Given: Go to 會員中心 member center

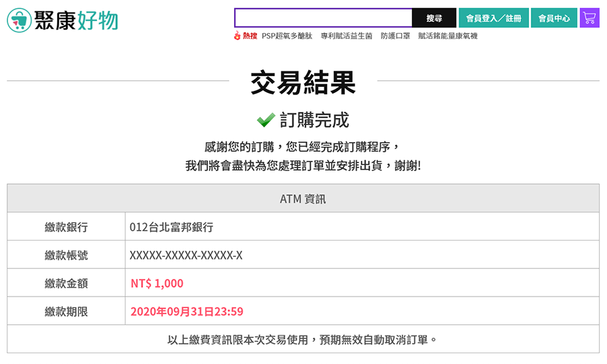Looking at the screenshot, I should [554, 18].
